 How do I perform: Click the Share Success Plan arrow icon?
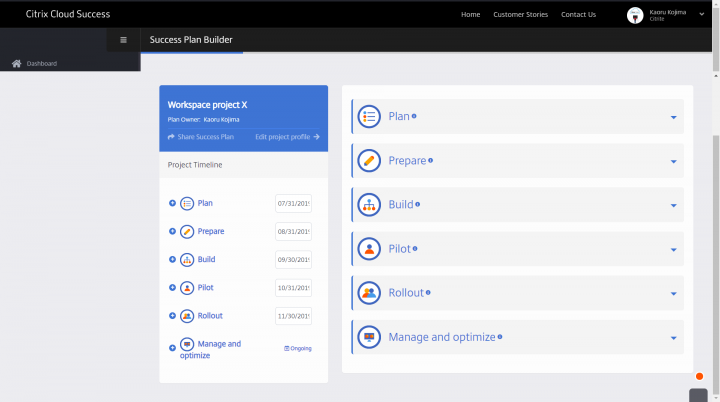171,136
